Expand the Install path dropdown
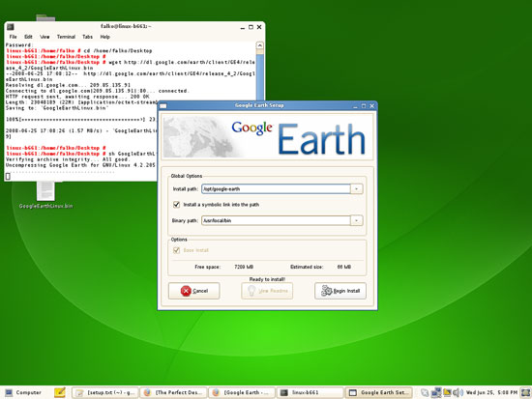The height and width of the screenshot is (399, 532). (357, 188)
